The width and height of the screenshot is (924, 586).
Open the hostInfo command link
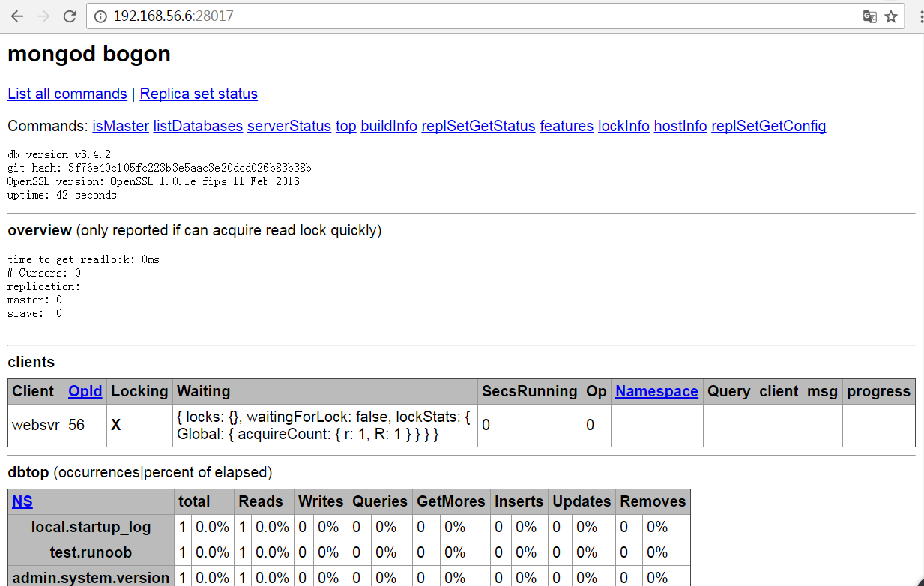point(680,126)
